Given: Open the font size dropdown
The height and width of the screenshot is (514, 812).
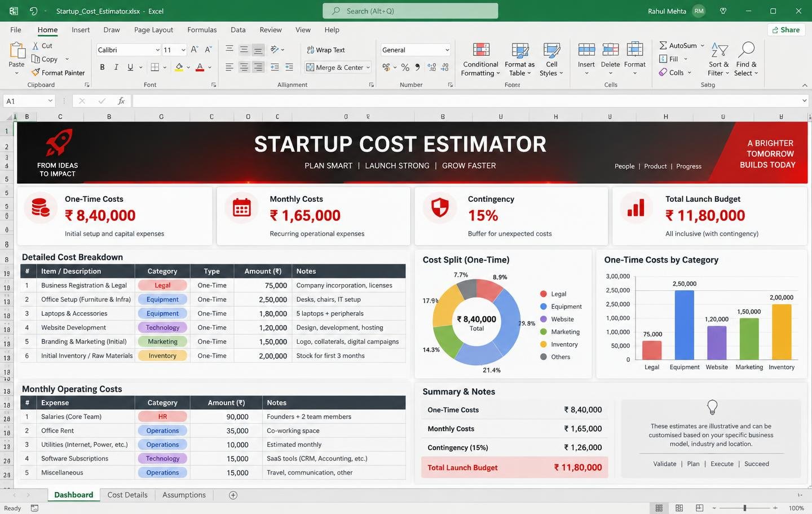Looking at the screenshot, I should 183,50.
